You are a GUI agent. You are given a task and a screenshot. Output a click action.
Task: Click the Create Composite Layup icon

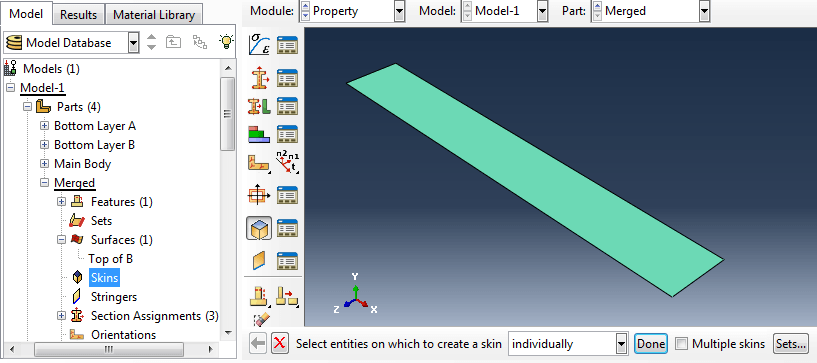[258, 135]
